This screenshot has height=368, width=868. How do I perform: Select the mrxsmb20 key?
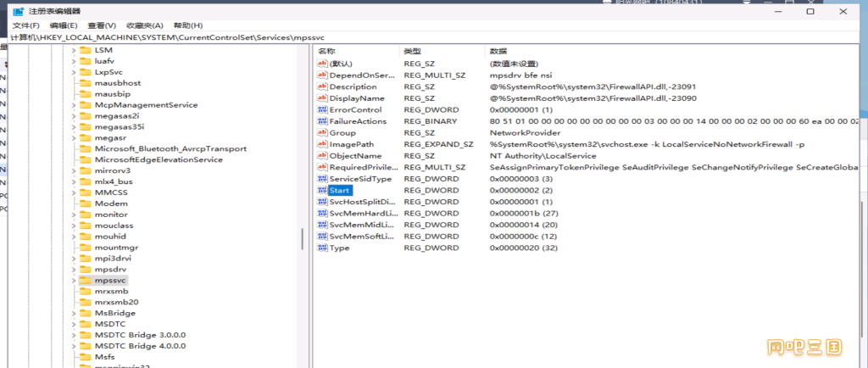point(116,302)
